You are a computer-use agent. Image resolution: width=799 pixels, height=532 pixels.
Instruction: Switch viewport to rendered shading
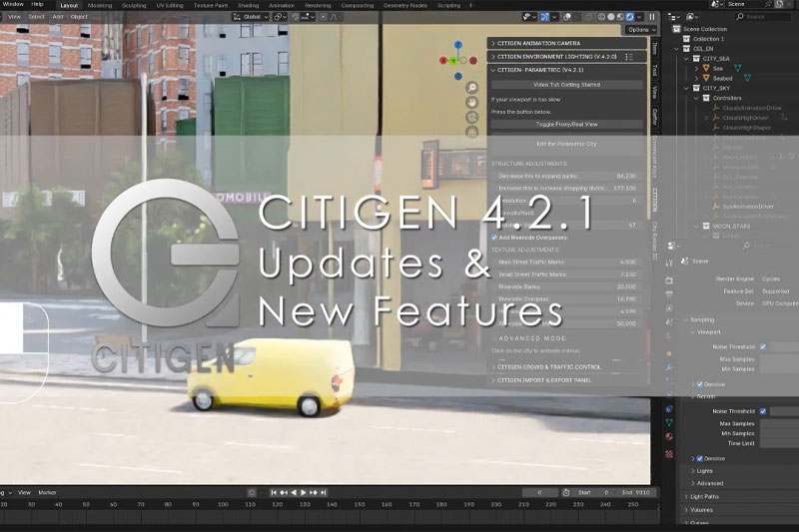[x=630, y=17]
